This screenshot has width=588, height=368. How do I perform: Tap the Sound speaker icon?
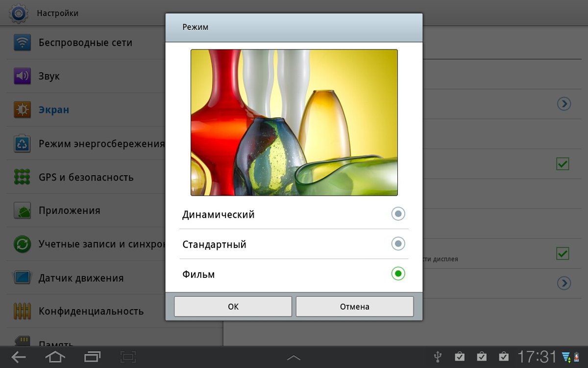pos(22,76)
